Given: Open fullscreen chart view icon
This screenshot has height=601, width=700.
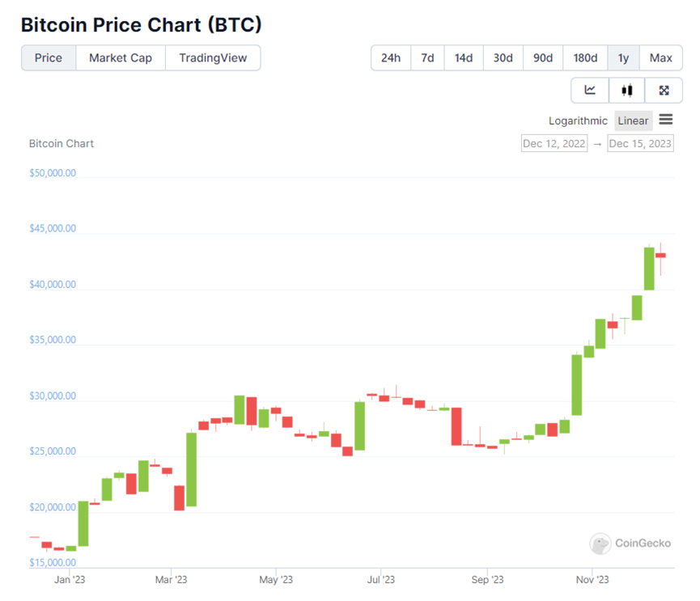Looking at the screenshot, I should click(x=664, y=91).
